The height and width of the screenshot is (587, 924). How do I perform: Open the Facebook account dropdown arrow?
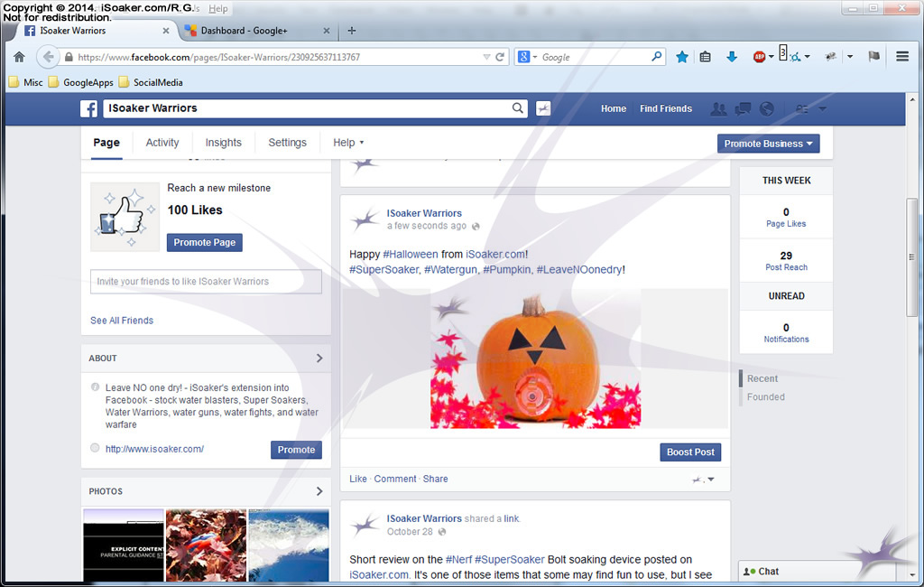click(822, 108)
